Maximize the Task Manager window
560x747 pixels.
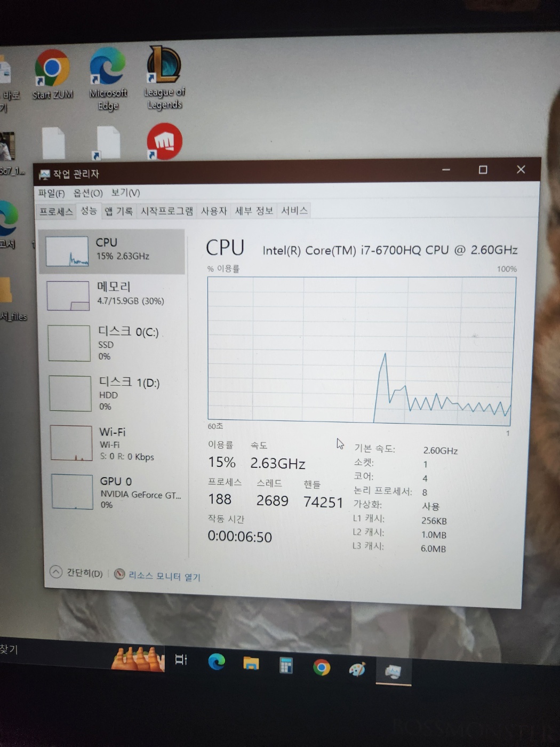(483, 170)
